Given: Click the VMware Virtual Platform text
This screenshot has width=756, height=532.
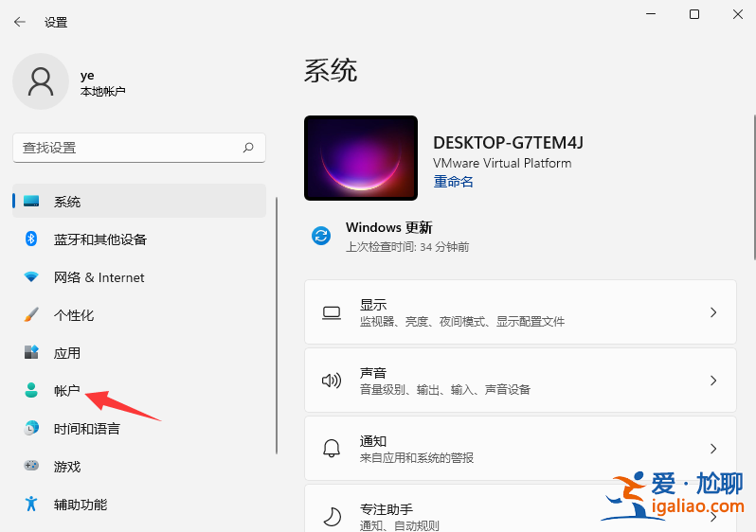Looking at the screenshot, I should tap(502, 164).
